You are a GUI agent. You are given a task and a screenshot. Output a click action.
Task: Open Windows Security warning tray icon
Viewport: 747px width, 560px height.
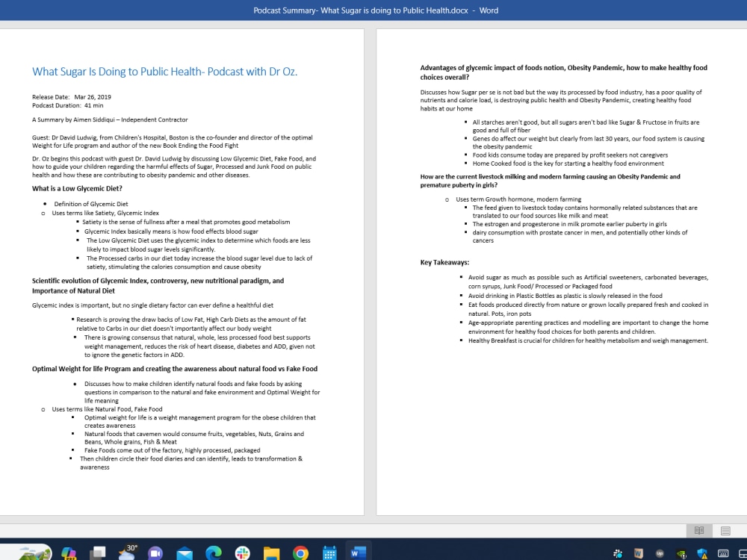[702, 554]
